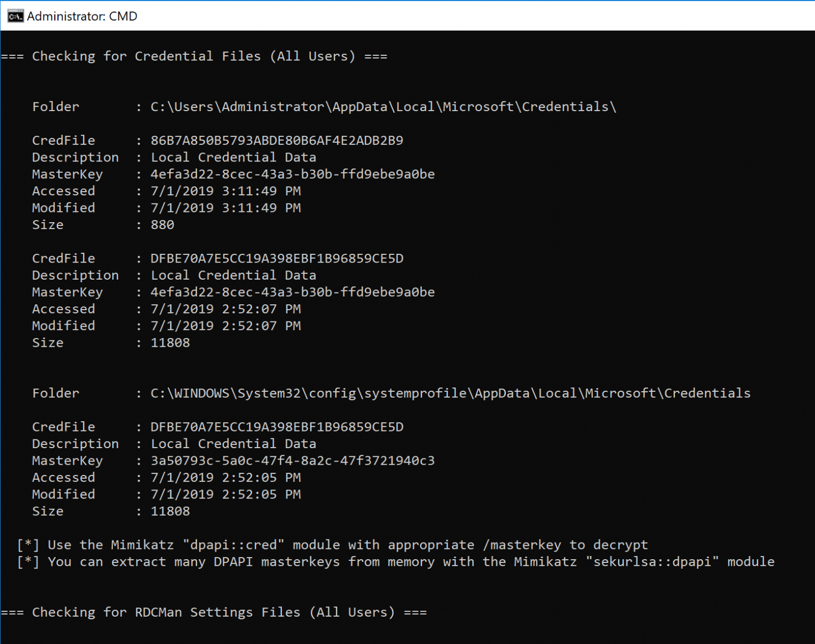Click the Accessed time 3:11:49 PM value
815x644 pixels.
coord(225,191)
